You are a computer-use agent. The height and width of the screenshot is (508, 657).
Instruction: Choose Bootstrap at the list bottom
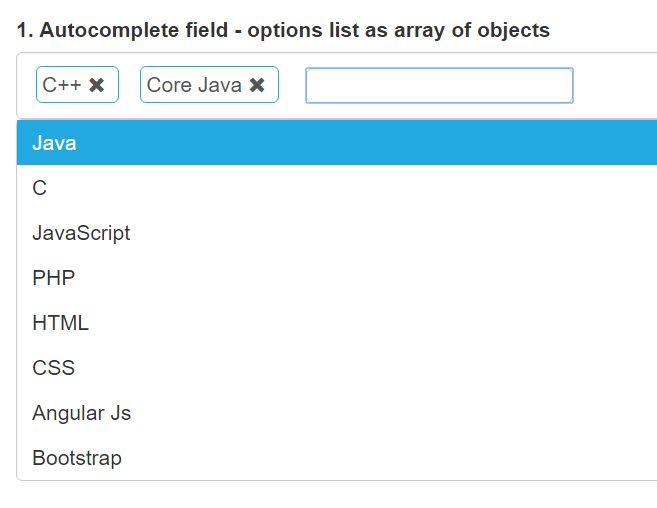point(77,458)
